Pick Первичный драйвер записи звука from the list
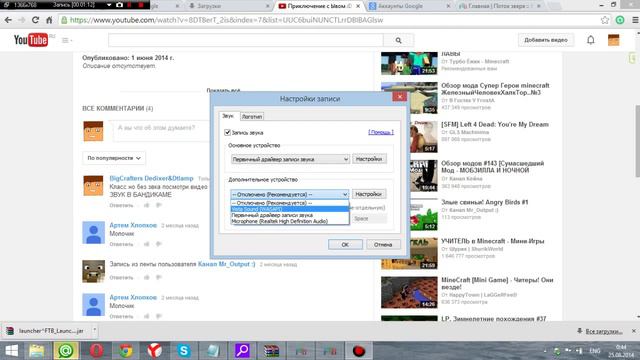The image size is (640, 360). (x=290, y=215)
